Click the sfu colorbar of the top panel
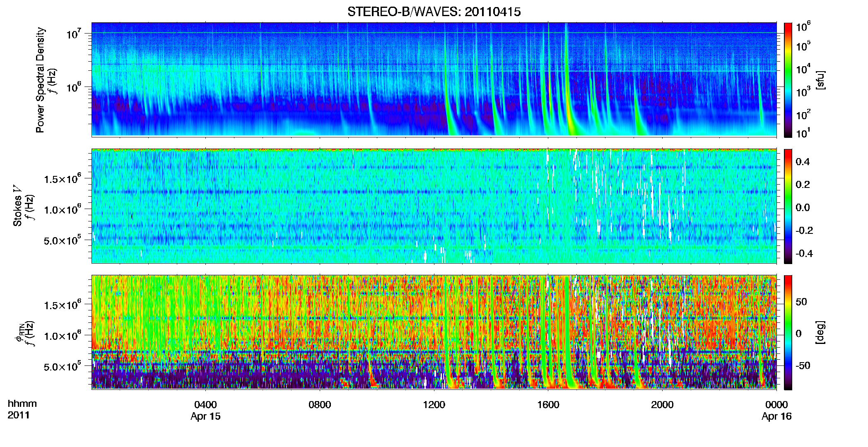The height and width of the screenshot is (447, 868). 788,79
